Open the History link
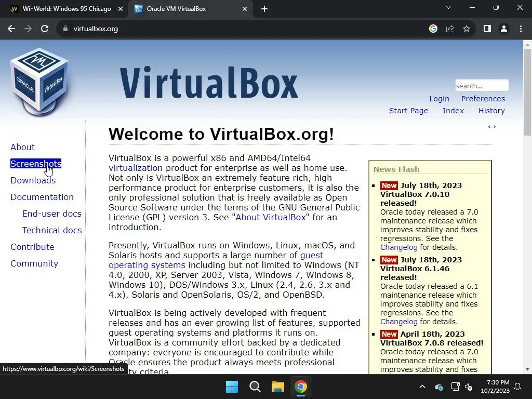The width and height of the screenshot is (532, 399). 491,111
